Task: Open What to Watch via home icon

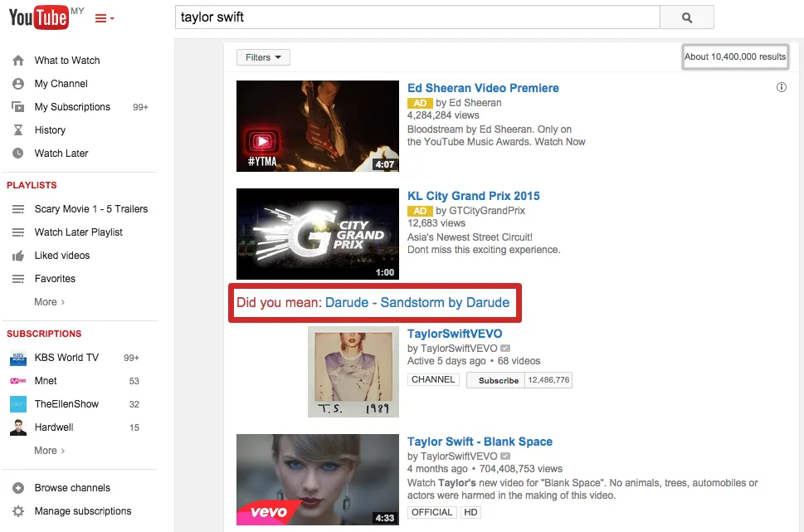Action: point(17,60)
